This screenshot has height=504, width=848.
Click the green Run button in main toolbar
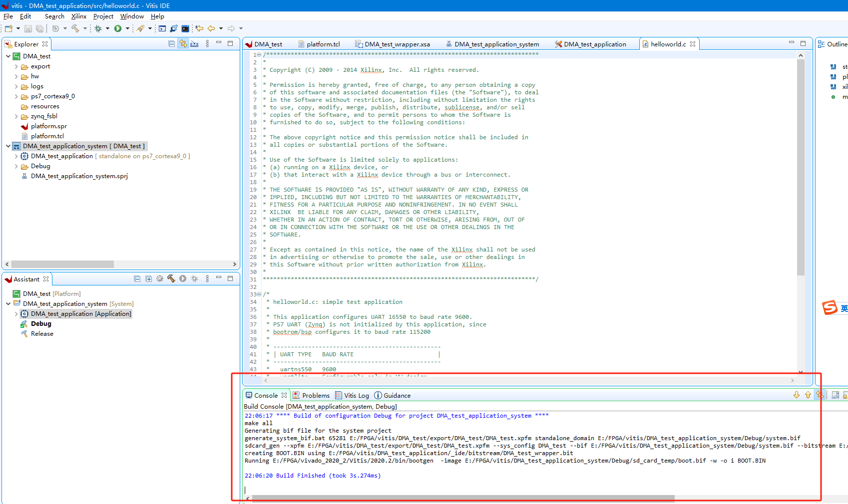118,28
